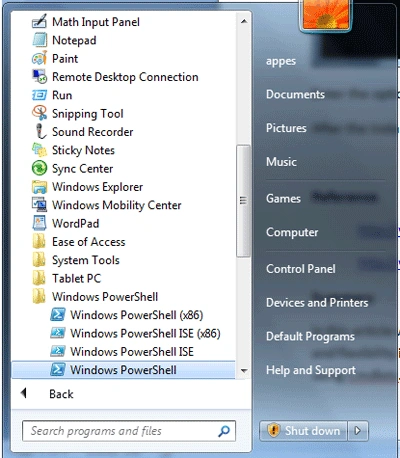
Task: Click the highlighted Windows PowerShell icon
Action: [x=57, y=370]
